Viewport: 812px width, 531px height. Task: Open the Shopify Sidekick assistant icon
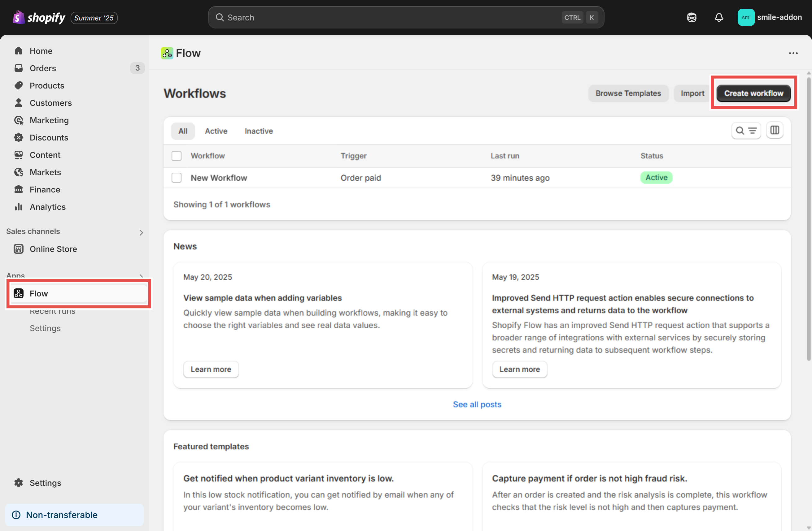coord(692,17)
